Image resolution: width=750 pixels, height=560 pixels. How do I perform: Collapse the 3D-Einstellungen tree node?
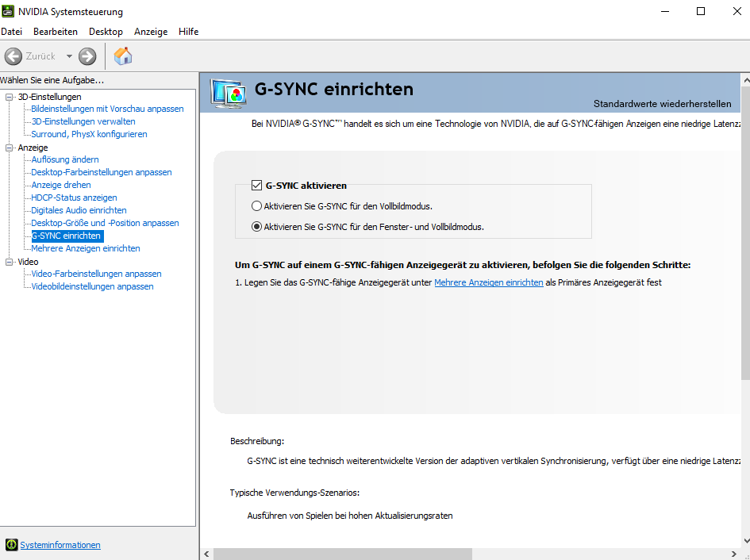(9, 97)
